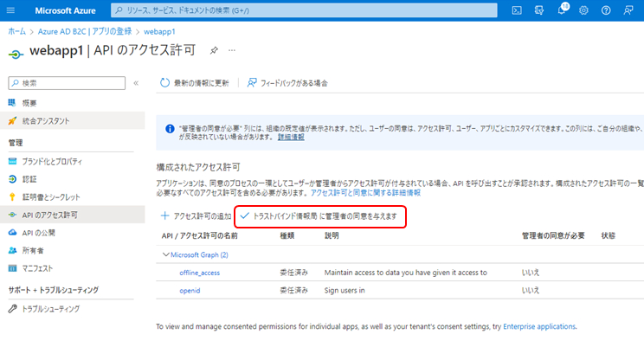The width and height of the screenshot is (644, 360).
Task: Select API のアクセス許可 menu item
Action: (x=73, y=215)
